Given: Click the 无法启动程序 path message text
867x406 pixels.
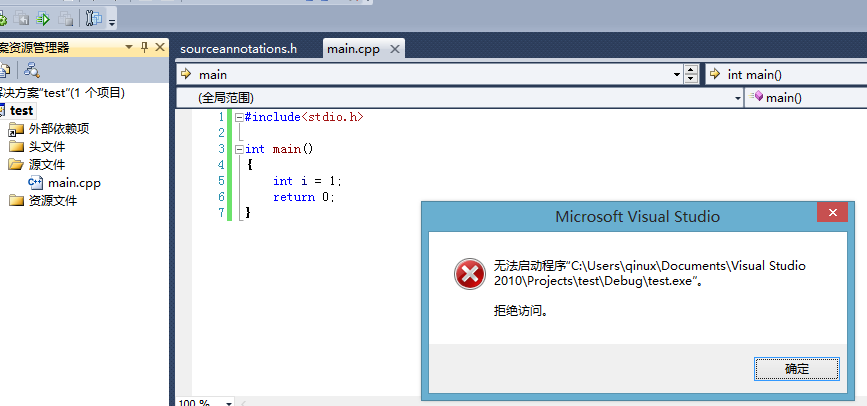Looking at the screenshot, I should pyautogui.click(x=650, y=273).
